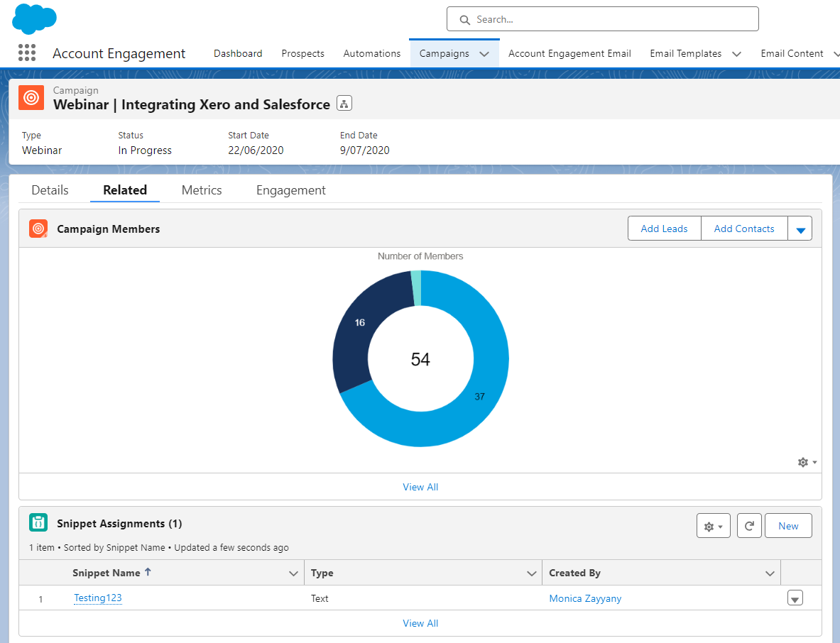This screenshot has width=840, height=643.
Task: Go to Prospects in navigation bar
Action: [302, 53]
